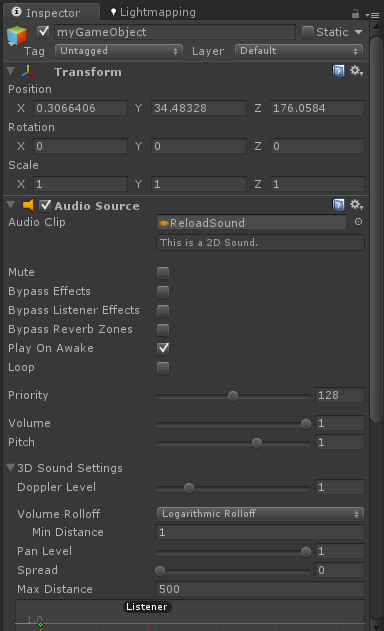The image size is (384, 631).
Task: Open the Layer dropdown showing Default
Action: (x=299, y=51)
